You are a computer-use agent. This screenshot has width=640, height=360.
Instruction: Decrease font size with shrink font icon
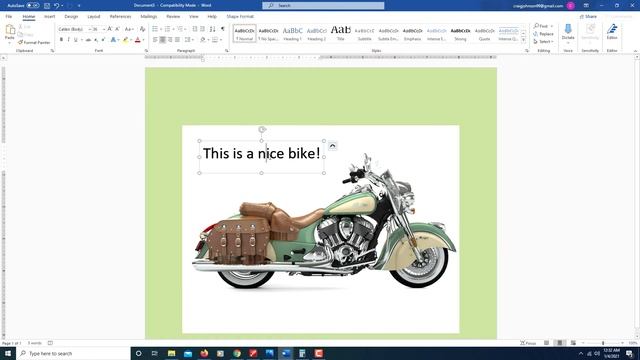click(117, 29)
